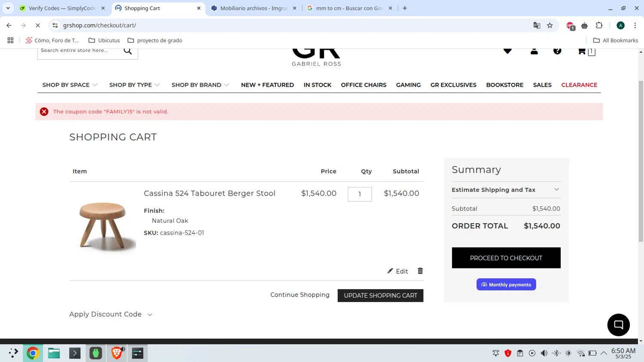
Task: Click the Edit pencil link for the stool
Action: point(398,271)
